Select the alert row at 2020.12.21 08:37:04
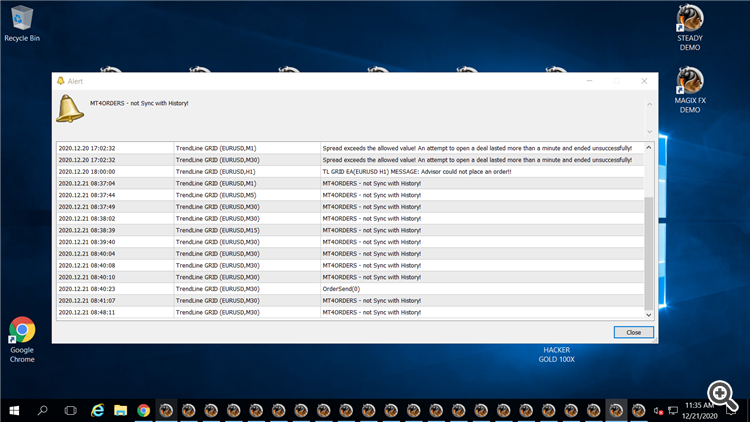The width and height of the screenshot is (750, 422). point(350,183)
